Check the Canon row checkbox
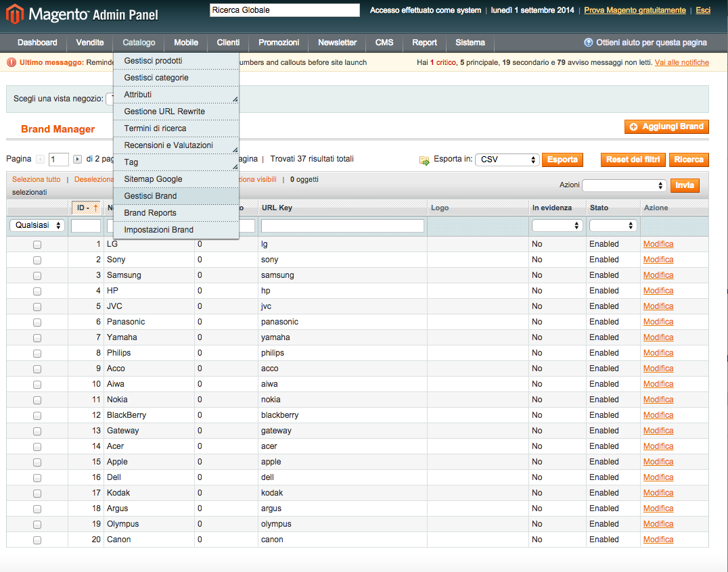The image size is (728, 572). tap(37, 540)
